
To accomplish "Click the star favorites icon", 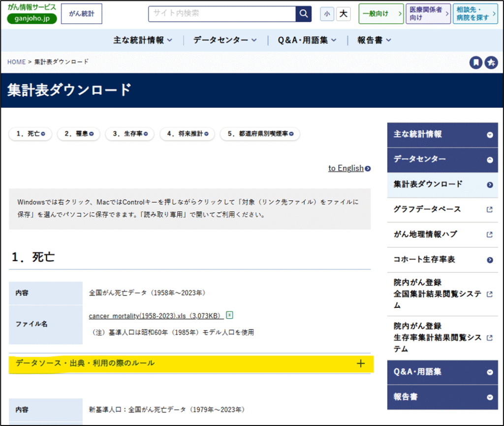I will pos(491,63).
